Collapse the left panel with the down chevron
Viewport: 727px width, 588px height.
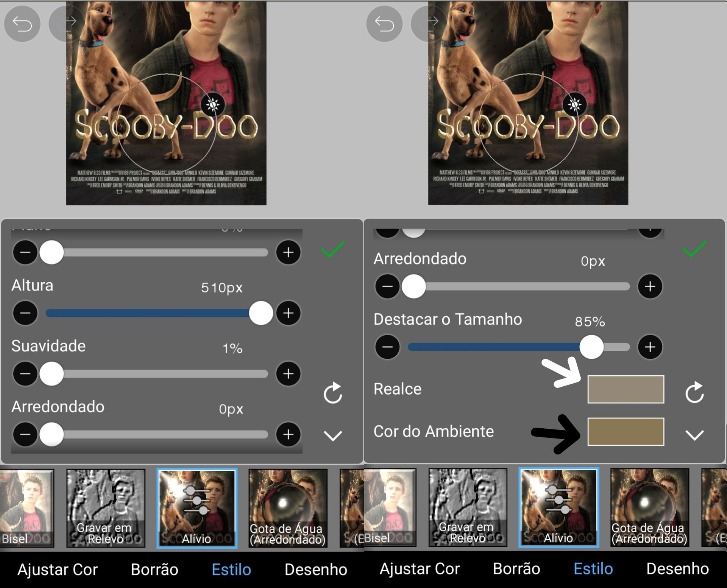coord(333,436)
